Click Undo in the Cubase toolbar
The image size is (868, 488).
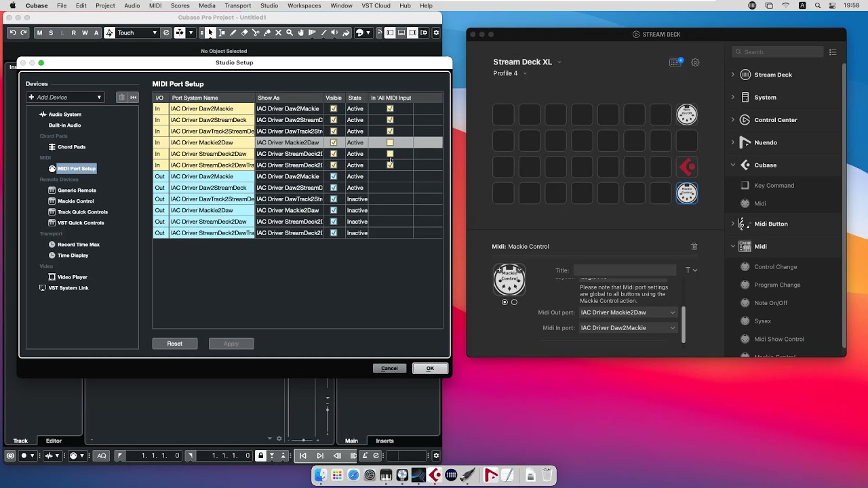13,33
